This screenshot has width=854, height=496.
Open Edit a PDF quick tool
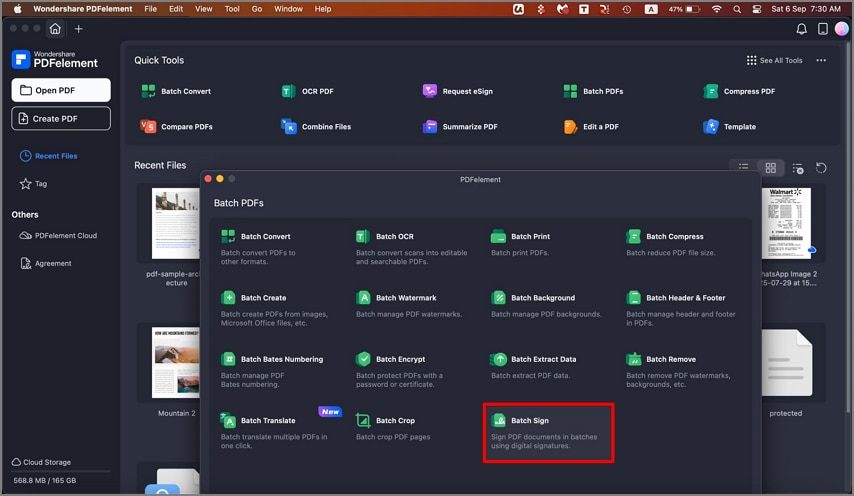pyautogui.click(x=591, y=127)
